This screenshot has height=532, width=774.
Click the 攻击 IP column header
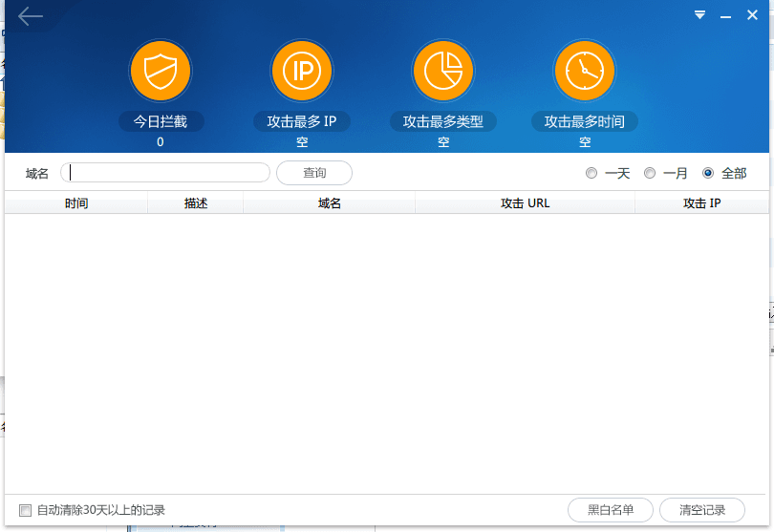click(701, 203)
